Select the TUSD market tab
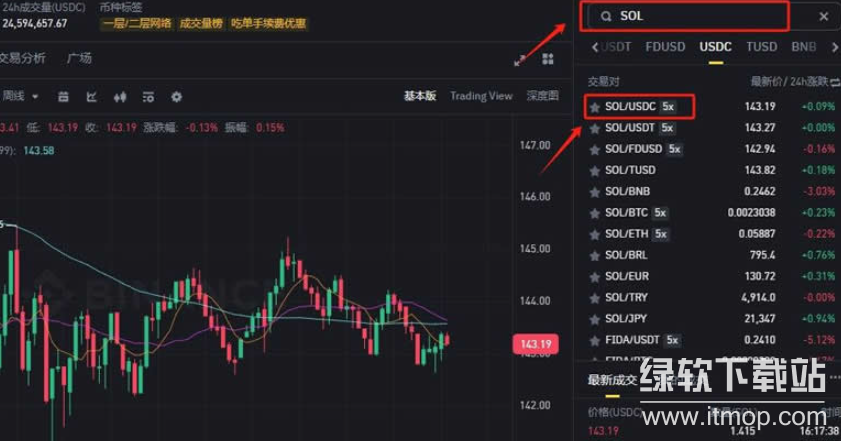The height and width of the screenshot is (441, 841). pyautogui.click(x=761, y=46)
